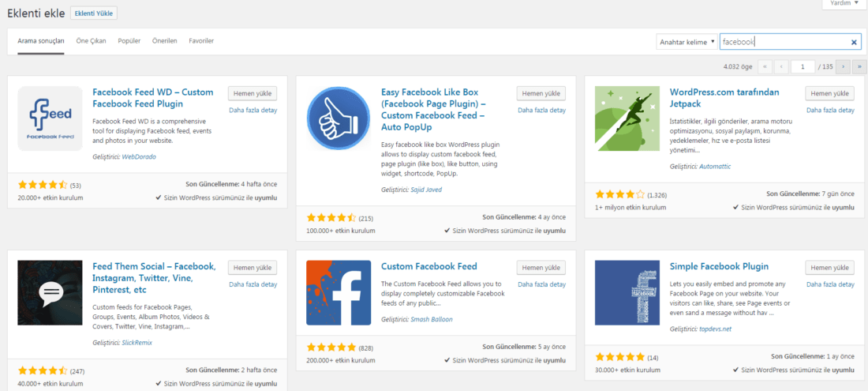The width and height of the screenshot is (868, 391).
Task: Open the Custom Facebook Feed title link
Action: [x=429, y=266]
